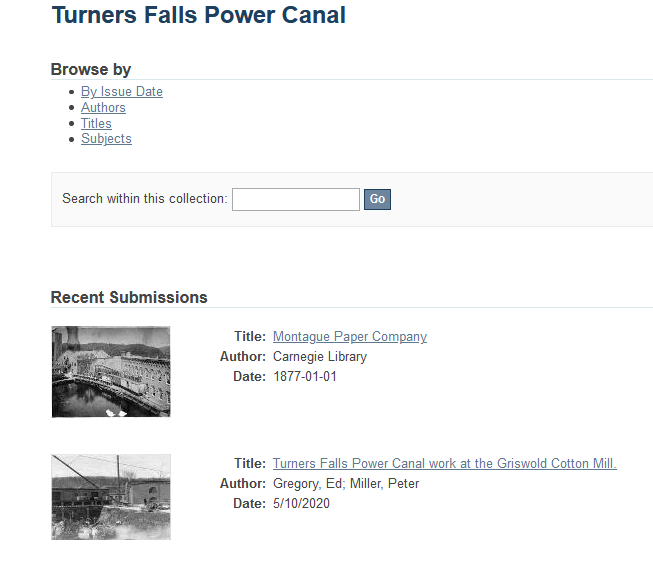
Task: Open the Montague Paper Company title link
Action: tap(350, 337)
